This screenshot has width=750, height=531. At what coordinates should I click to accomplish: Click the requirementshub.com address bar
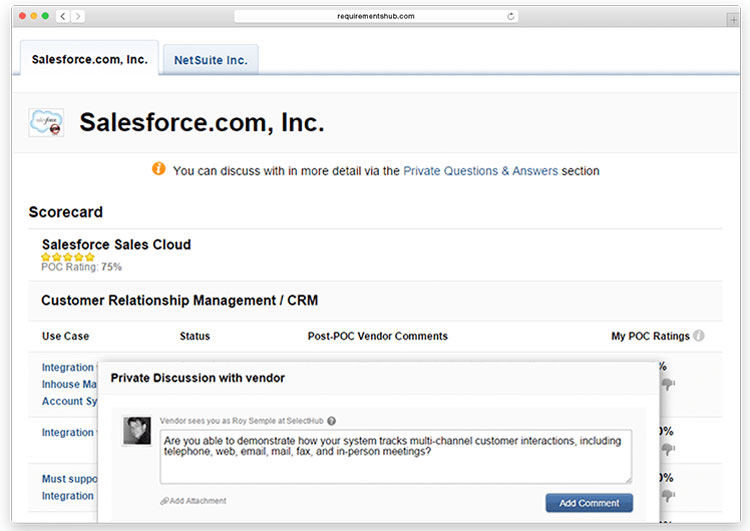coord(376,16)
